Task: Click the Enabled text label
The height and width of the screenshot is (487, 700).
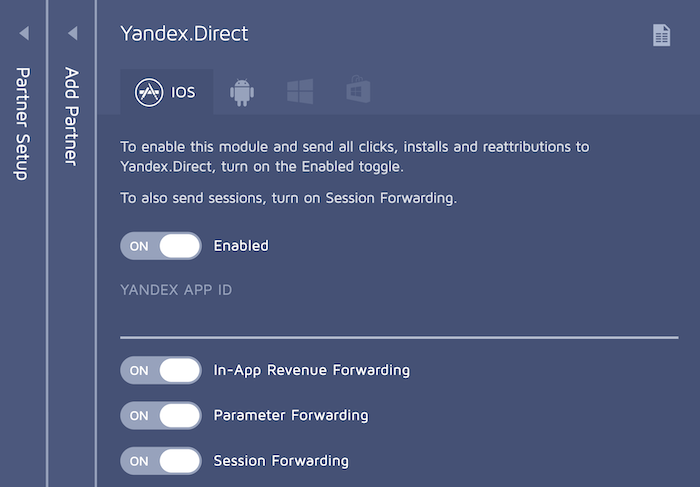Action: (x=241, y=246)
